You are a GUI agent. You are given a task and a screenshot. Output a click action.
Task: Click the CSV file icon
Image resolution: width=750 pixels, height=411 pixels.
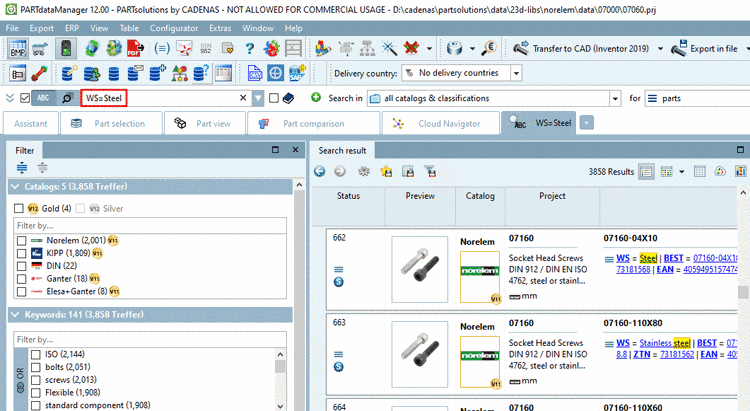click(x=255, y=73)
